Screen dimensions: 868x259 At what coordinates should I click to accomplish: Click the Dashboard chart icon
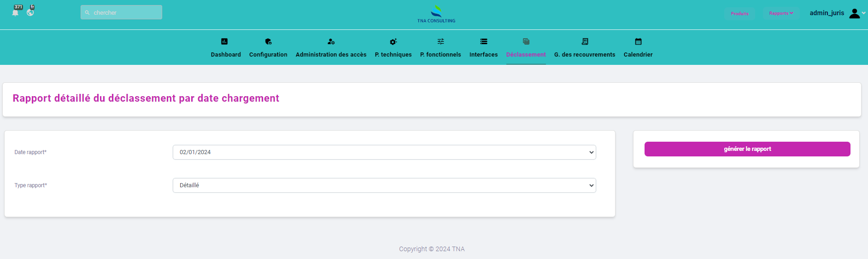tap(224, 41)
